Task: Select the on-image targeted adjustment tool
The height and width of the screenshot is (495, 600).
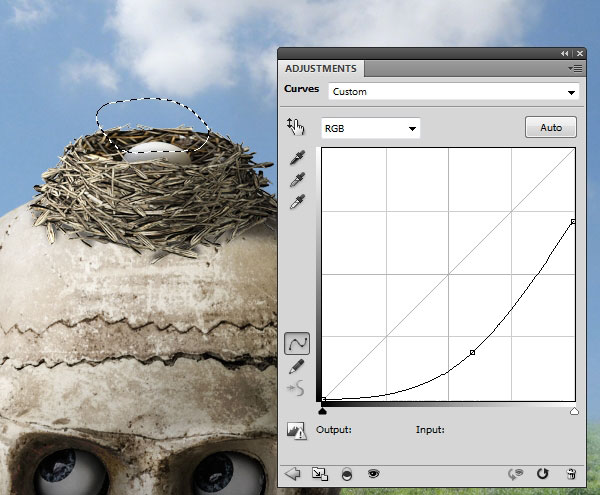Action: [295, 127]
